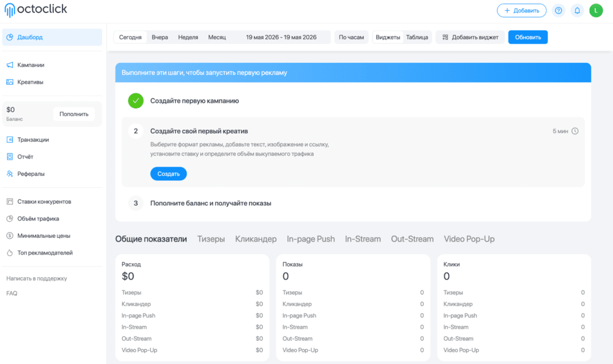Screen dimensions: 613x364
Task: Click Кликандер row in Клики card
Action: coord(514,304)
